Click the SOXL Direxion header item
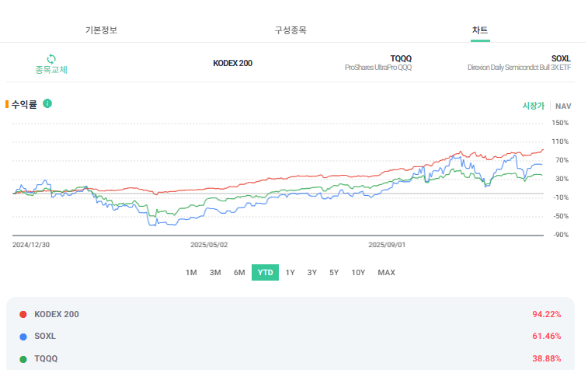The height and width of the screenshot is (370, 588). click(519, 63)
